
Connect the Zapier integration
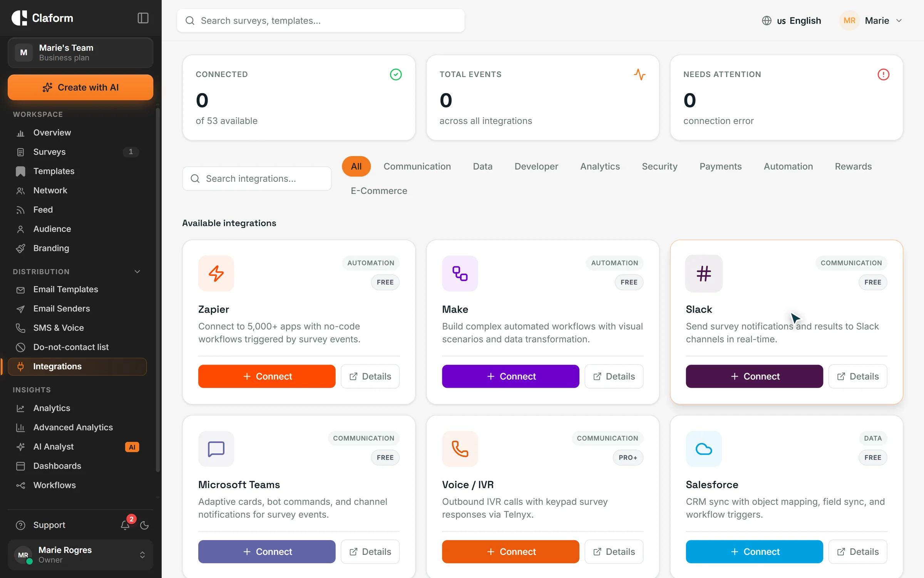(266, 376)
